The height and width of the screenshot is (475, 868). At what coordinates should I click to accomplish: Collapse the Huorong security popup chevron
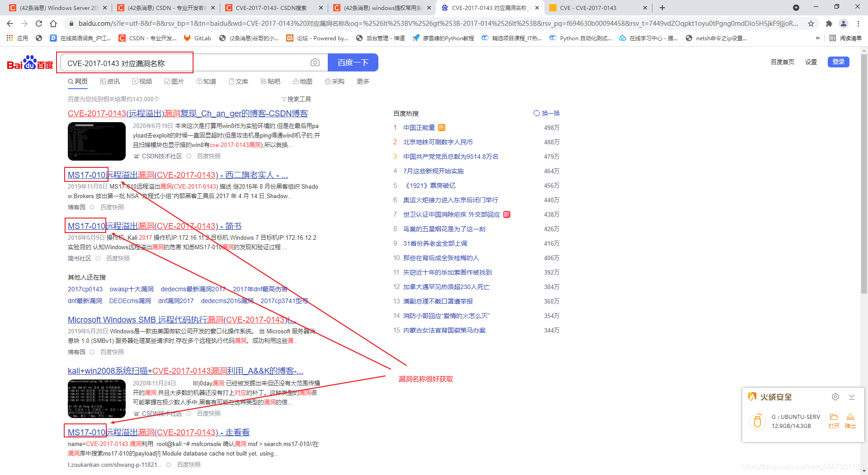point(852,397)
